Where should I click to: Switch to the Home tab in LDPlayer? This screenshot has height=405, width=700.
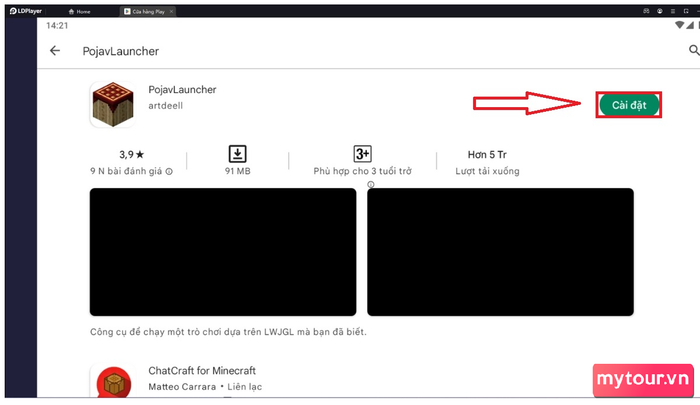(79, 12)
